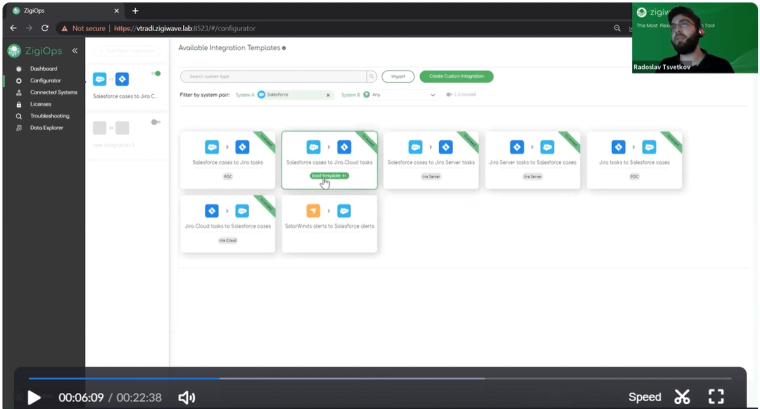The width and height of the screenshot is (760, 409).
Task: Open the System A Salesforce filter field
Action: point(295,95)
